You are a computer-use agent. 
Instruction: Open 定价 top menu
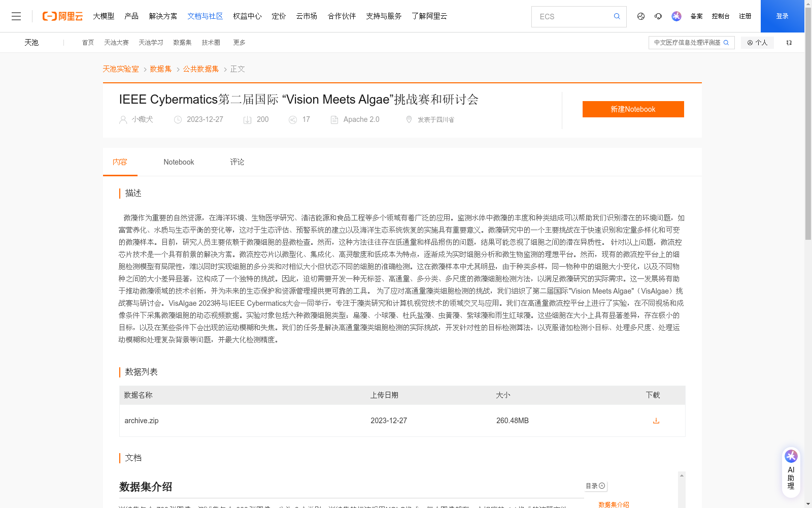[279, 16]
